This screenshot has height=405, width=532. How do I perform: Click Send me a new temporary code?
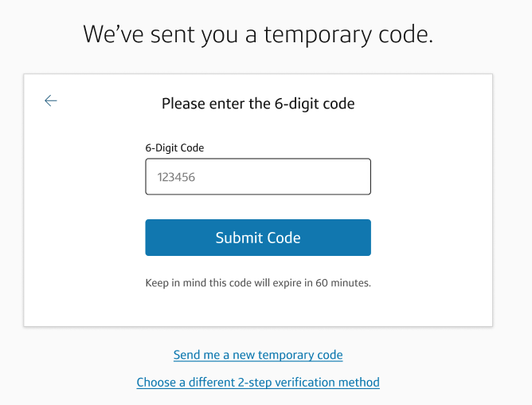tap(258, 355)
